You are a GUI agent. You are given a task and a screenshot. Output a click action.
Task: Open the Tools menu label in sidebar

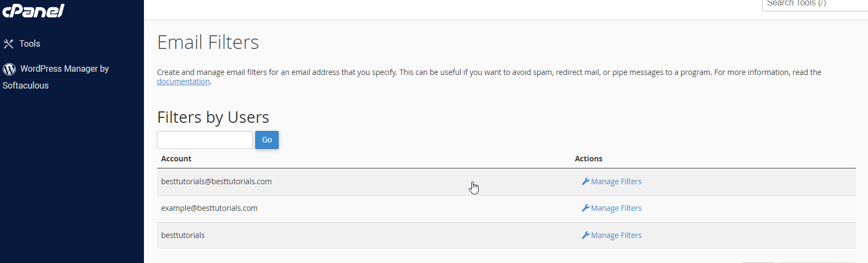(x=30, y=43)
